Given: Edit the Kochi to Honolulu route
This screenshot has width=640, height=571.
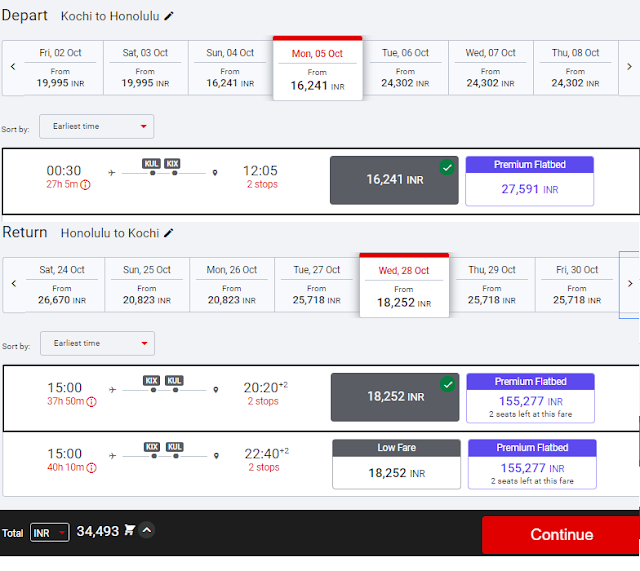Looking at the screenshot, I should (x=169, y=16).
